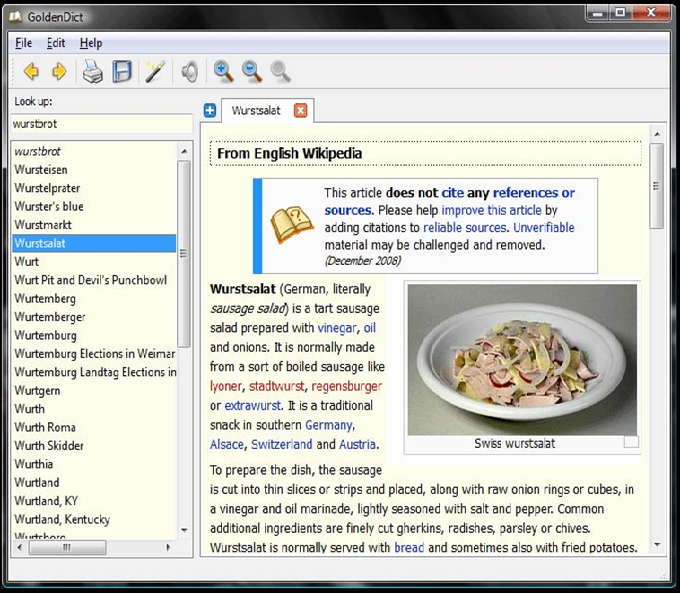Click the word list scroll left arrow

[x=20, y=547]
